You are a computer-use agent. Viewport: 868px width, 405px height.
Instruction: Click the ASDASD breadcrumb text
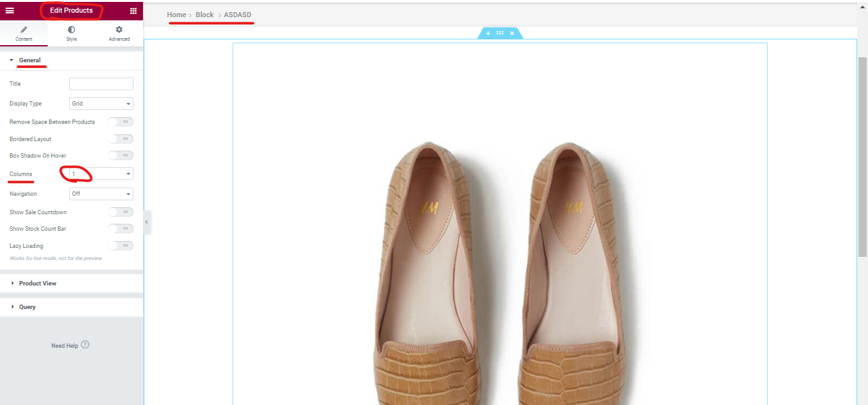[238, 15]
